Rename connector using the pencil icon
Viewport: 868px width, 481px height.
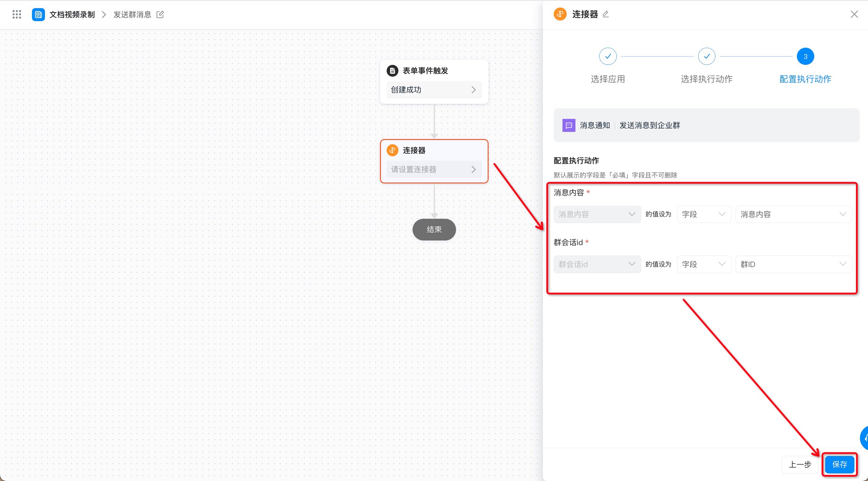606,14
